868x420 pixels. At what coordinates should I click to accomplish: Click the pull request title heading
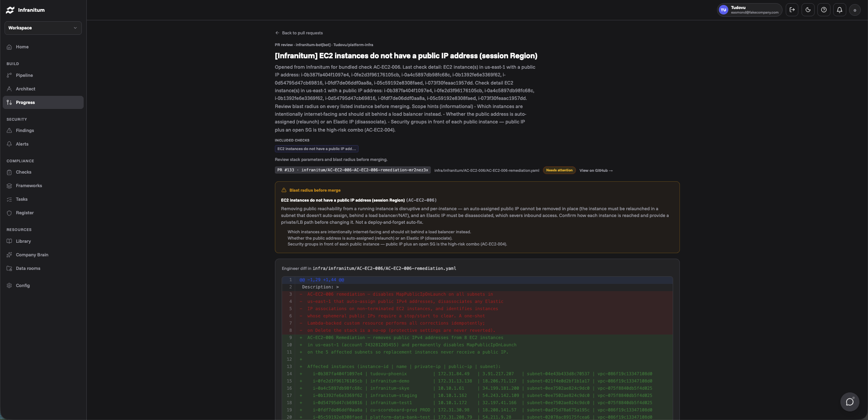(406, 56)
